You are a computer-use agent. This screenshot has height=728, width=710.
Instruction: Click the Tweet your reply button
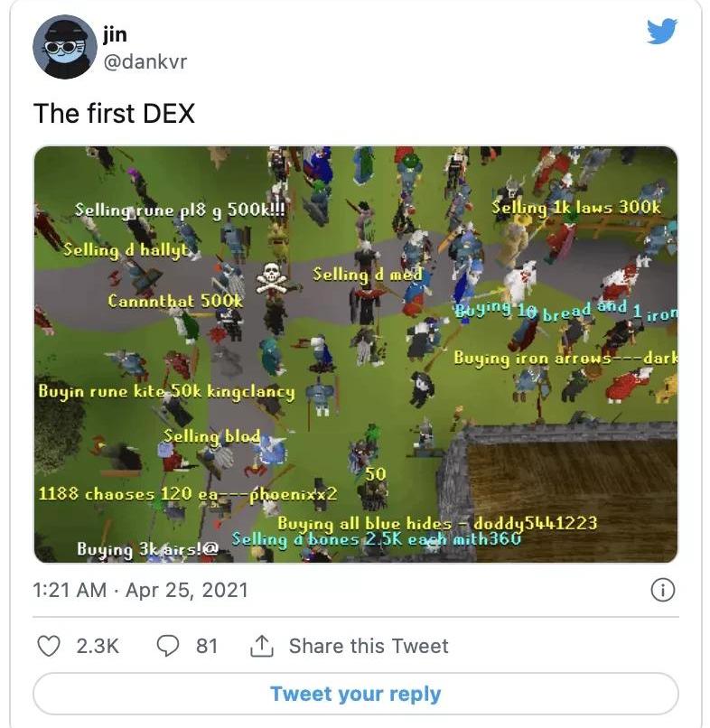(356, 694)
